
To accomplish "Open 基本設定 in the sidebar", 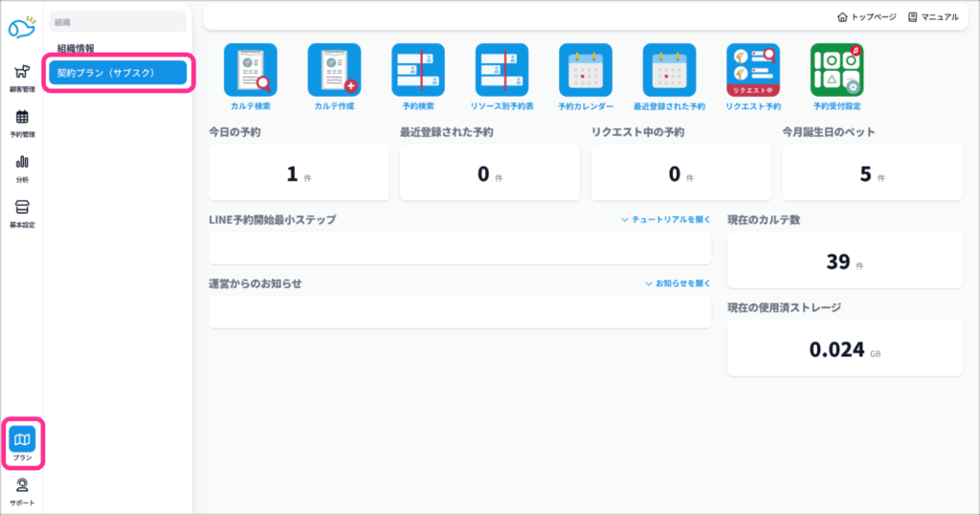I will (22, 213).
